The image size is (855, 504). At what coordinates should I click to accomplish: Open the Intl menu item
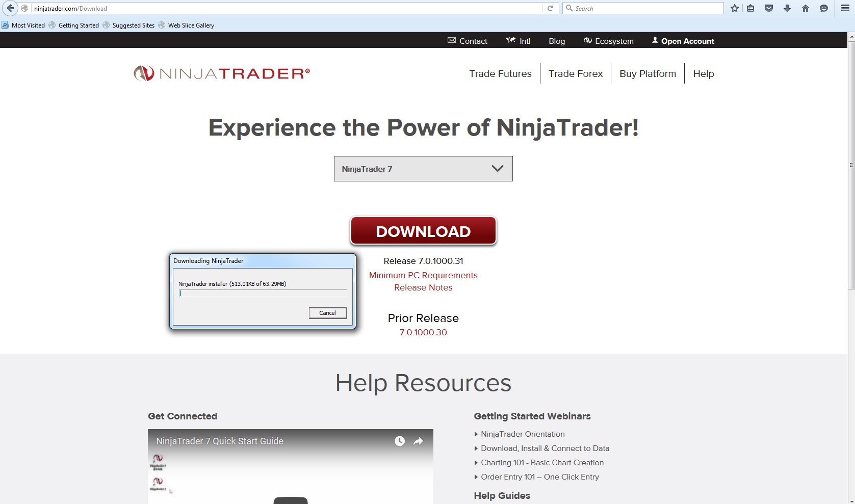518,41
